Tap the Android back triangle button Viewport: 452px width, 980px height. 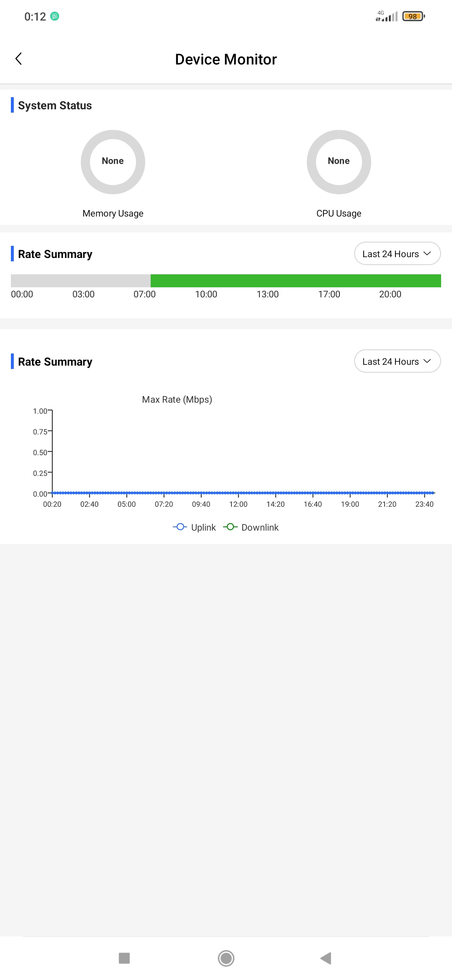326,958
